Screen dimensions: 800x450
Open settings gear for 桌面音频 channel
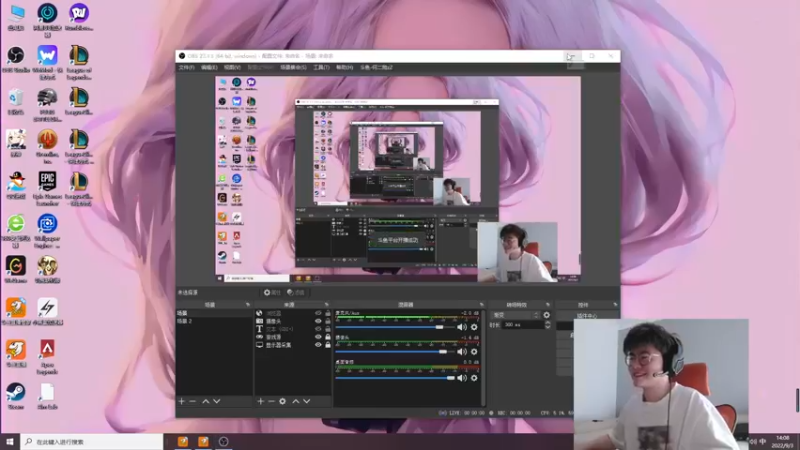click(x=474, y=378)
